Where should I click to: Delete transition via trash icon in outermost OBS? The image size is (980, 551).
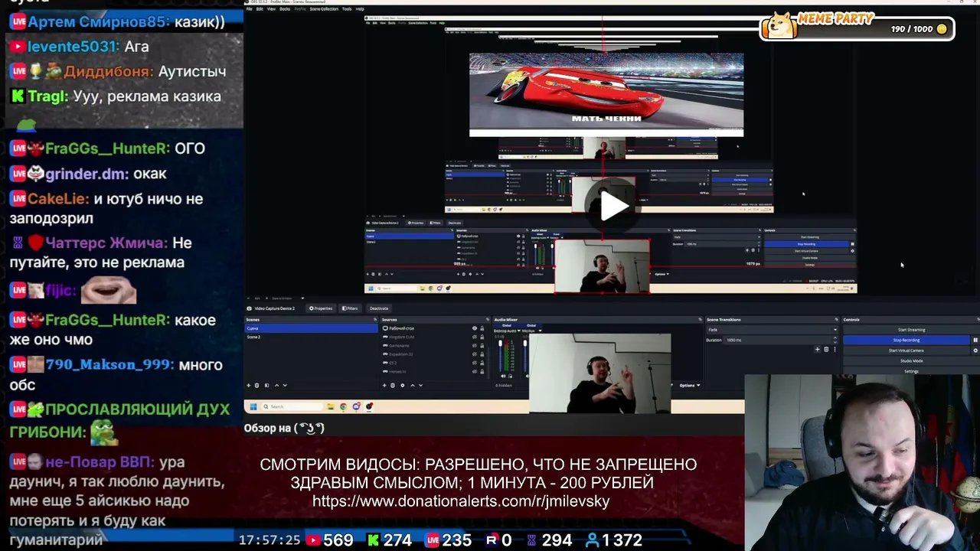point(825,350)
